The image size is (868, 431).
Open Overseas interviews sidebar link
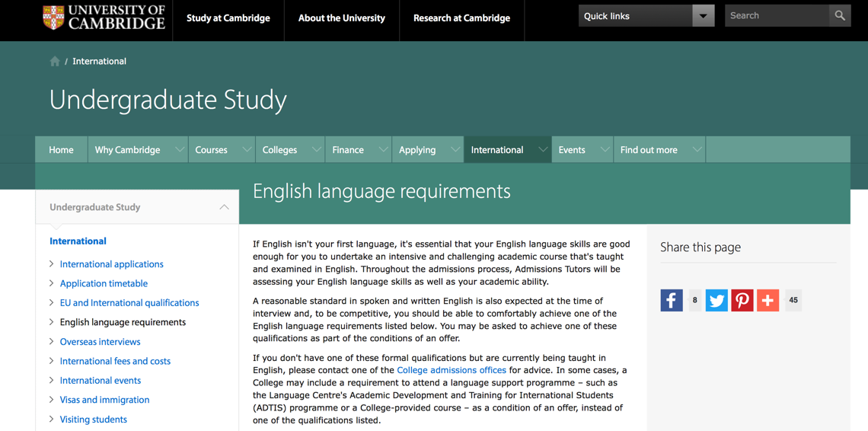click(x=101, y=342)
